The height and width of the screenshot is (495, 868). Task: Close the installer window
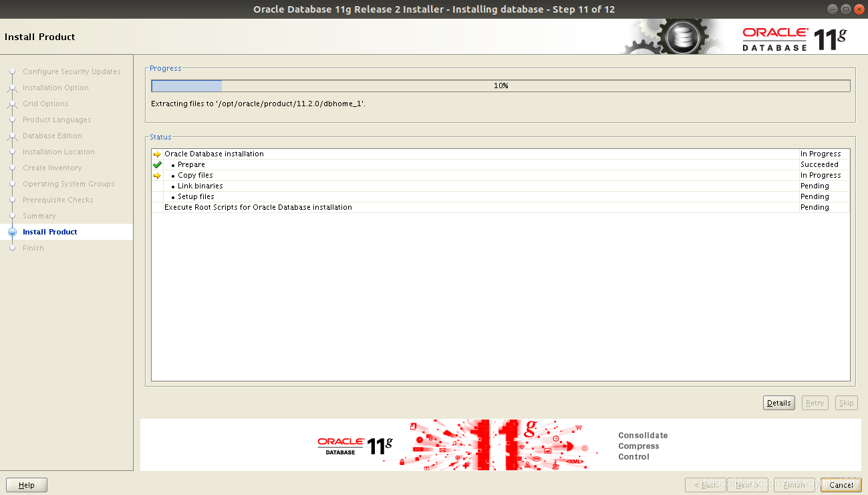859,9
